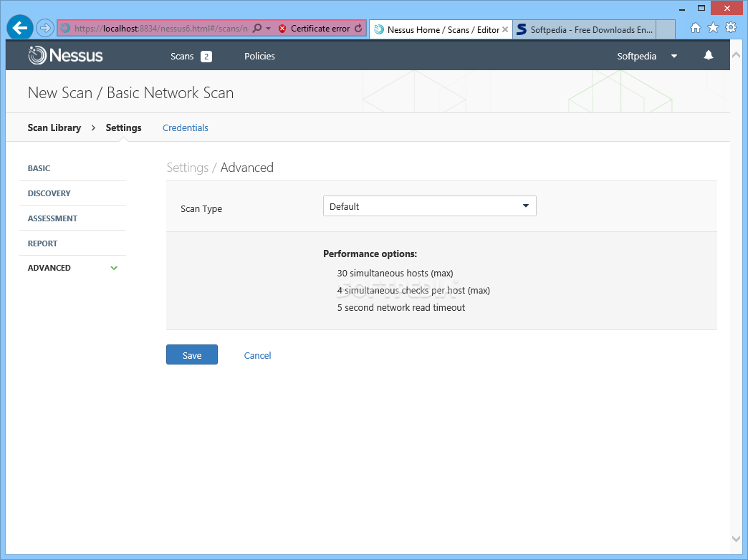Refresh the page with reload icon
This screenshot has width=748, height=560.
(358, 28)
